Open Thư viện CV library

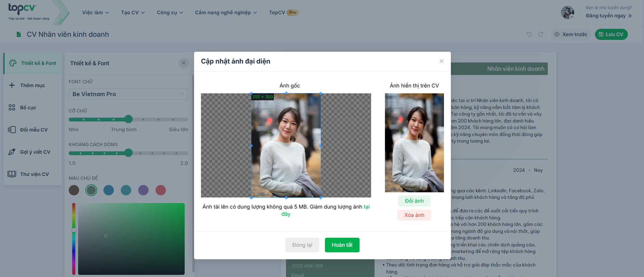pyautogui.click(x=33, y=174)
